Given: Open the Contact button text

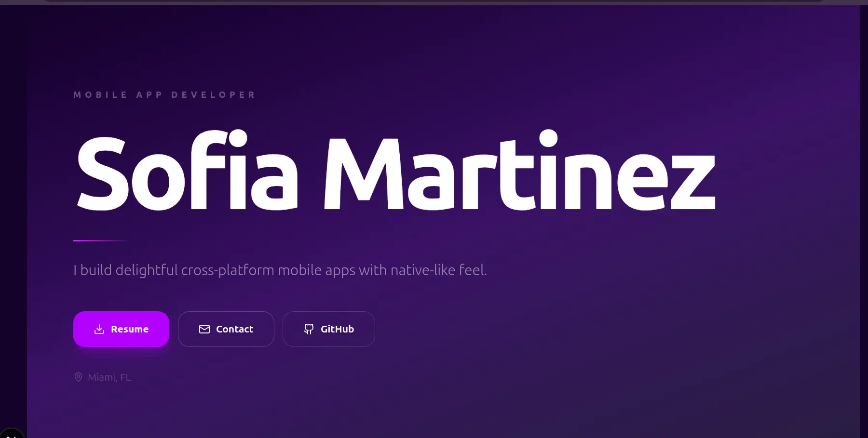Looking at the screenshot, I should coord(234,329).
